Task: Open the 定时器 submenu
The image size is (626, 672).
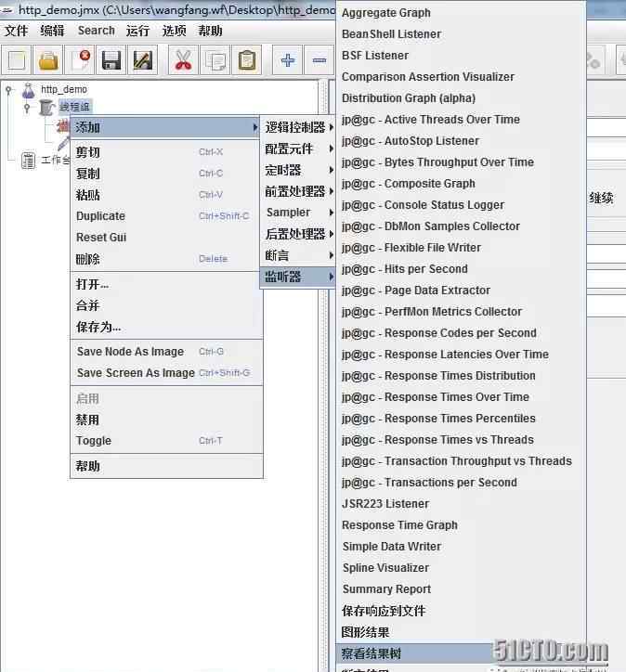Action: coord(297,170)
